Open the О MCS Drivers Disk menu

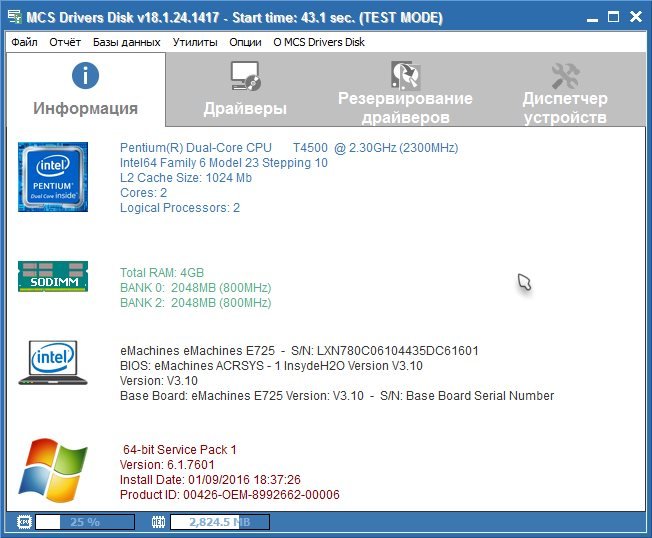coord(319,42)
